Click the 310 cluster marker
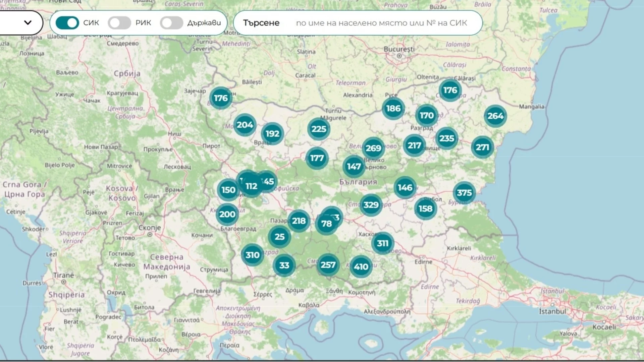644x362 pixels. click(x=252, y=255)
